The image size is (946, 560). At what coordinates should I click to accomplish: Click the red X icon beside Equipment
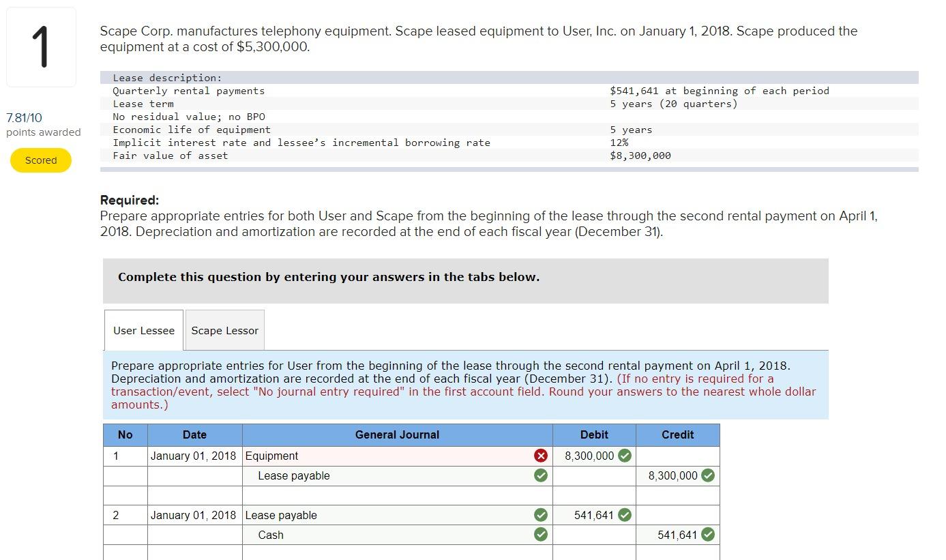(540, 456)
